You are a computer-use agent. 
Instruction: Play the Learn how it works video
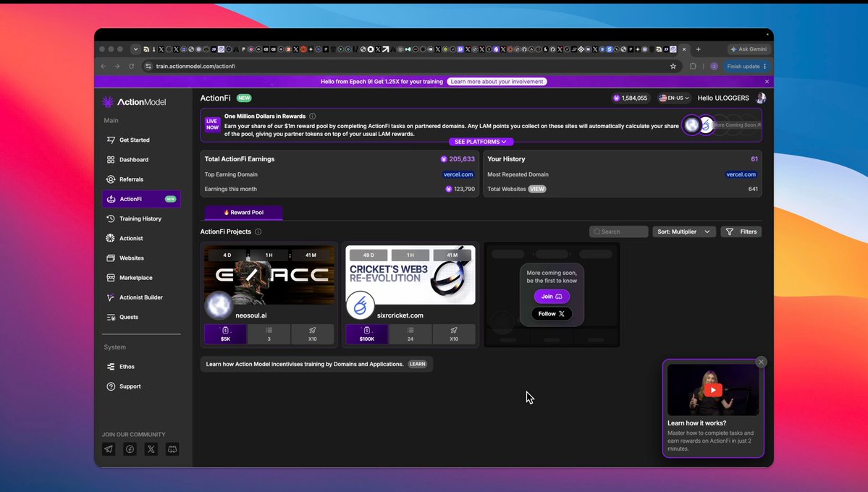coord(713,390)
